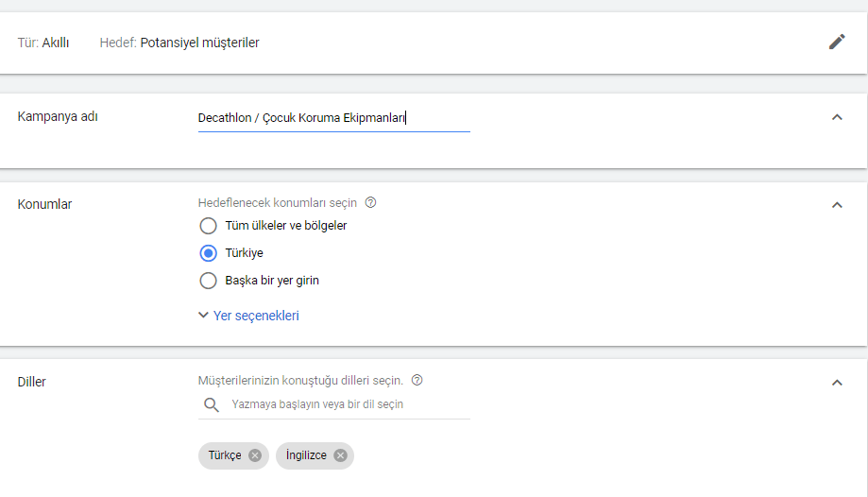Click help icon next to location heading

pyautogui.click(x=370, y=202)
